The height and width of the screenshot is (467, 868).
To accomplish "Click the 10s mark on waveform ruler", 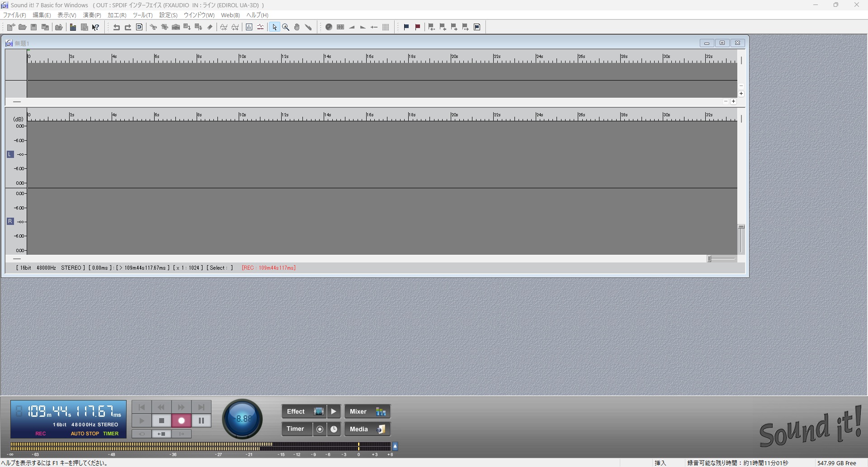I will pos(242,115).
